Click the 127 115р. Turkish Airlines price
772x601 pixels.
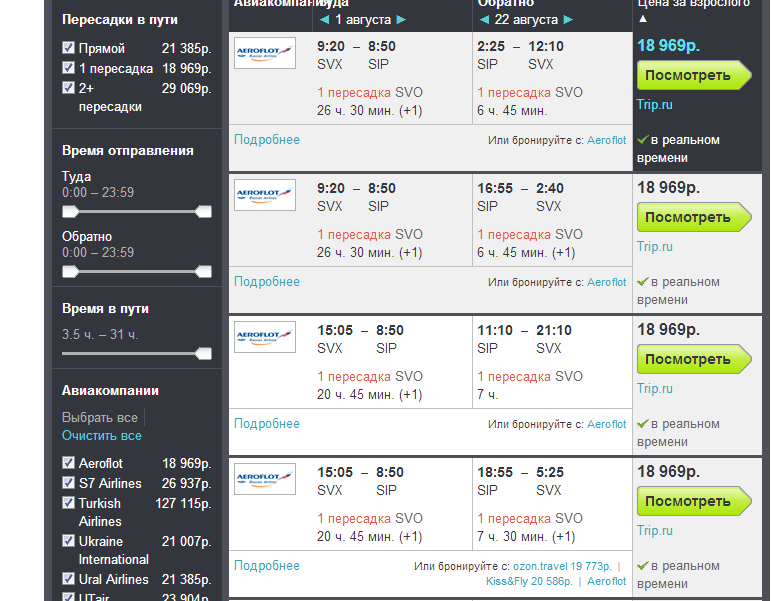(x=183, y=504)
